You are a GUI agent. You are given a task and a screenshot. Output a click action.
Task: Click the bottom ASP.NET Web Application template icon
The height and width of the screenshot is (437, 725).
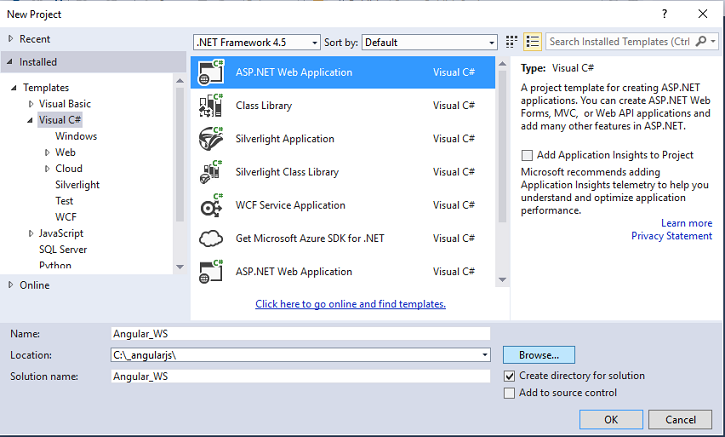pyautogui.click(x=211, y=271)
